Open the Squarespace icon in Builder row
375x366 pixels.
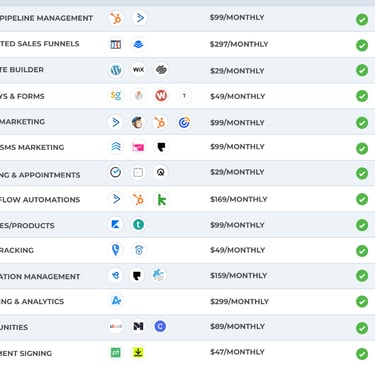point(161,70)
